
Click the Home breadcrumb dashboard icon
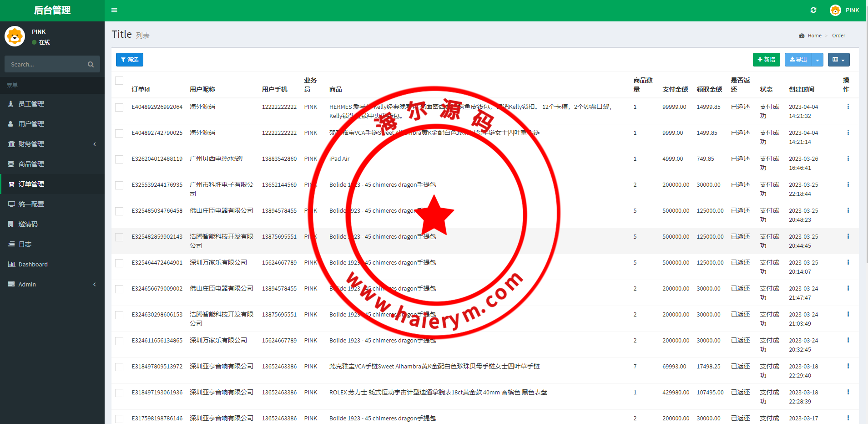click(x=802, y=36)
